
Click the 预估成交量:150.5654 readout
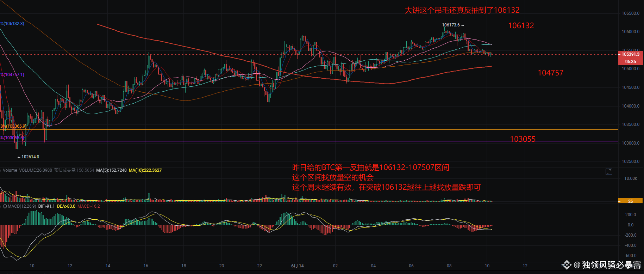74,170
